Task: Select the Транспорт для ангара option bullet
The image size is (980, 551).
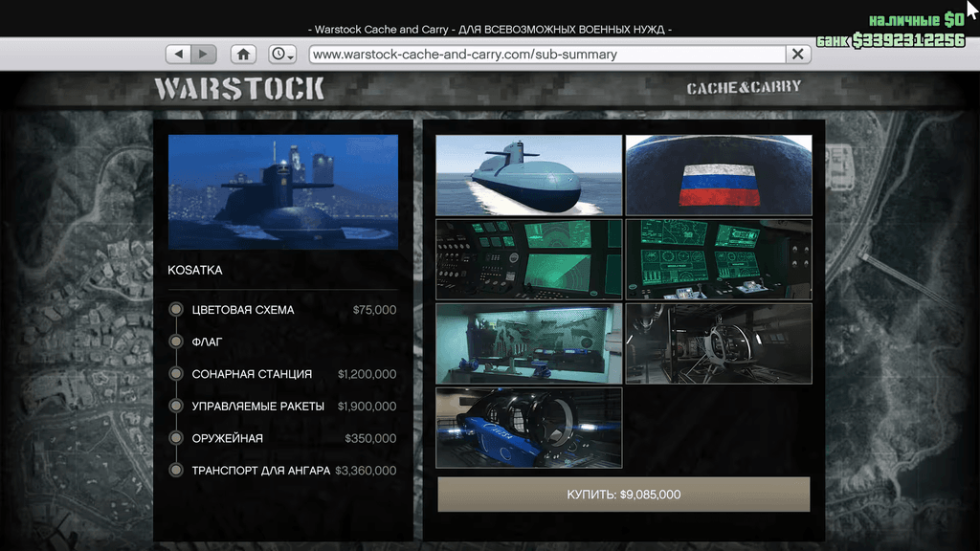Action: point(176,470)
